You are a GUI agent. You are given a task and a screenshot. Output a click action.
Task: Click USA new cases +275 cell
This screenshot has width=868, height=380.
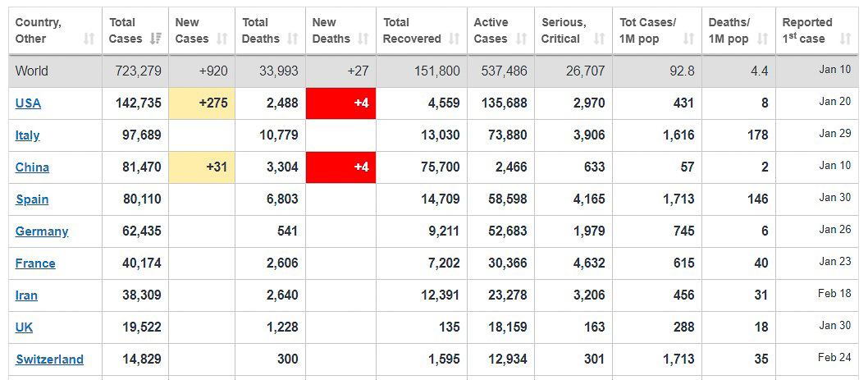[202, 103]
